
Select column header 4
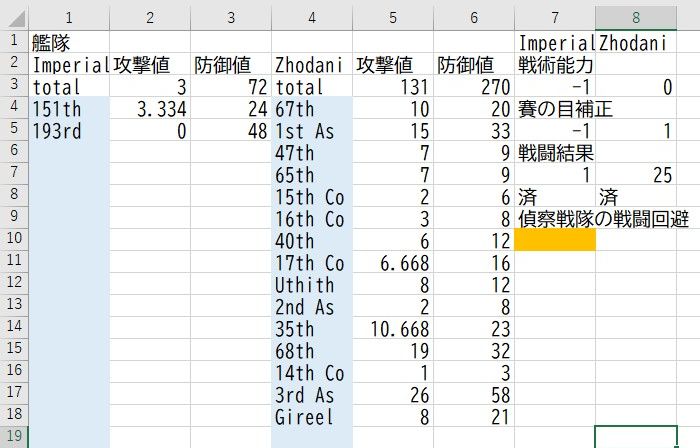click(312, 18)
